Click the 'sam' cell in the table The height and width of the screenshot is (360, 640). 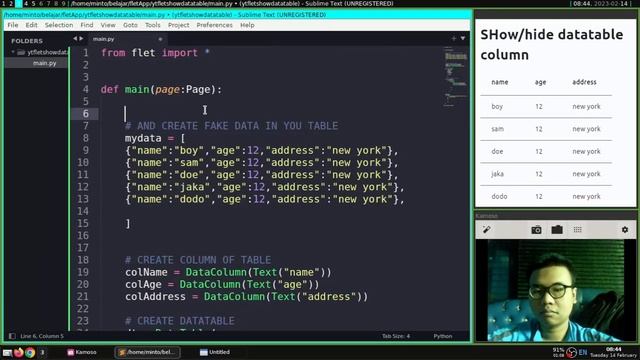tap(497, 129)
